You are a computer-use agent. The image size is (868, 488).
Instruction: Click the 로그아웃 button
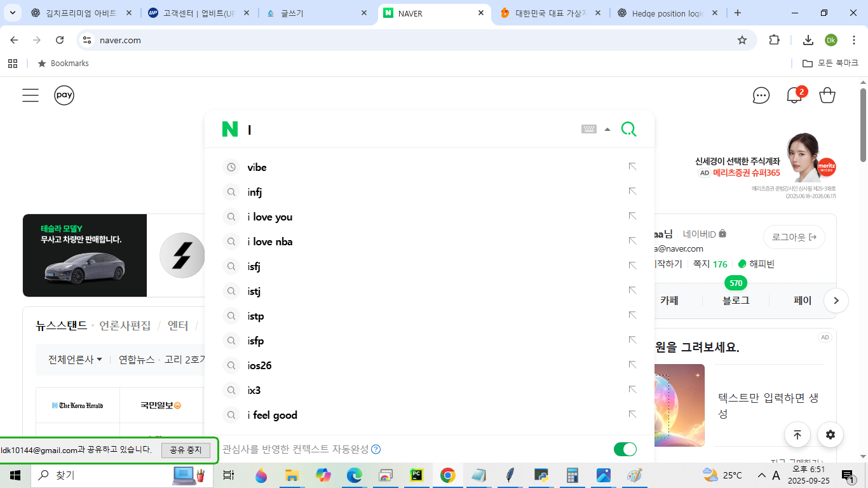pos(794,237)
